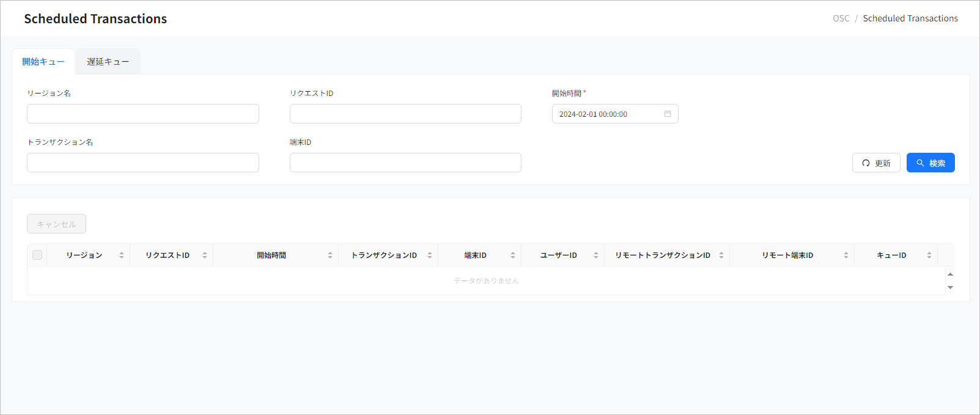The height and width of the screenshot is (415, 980).
Task: Click the OSC breadcrumb link
Action: coord(841,18)
